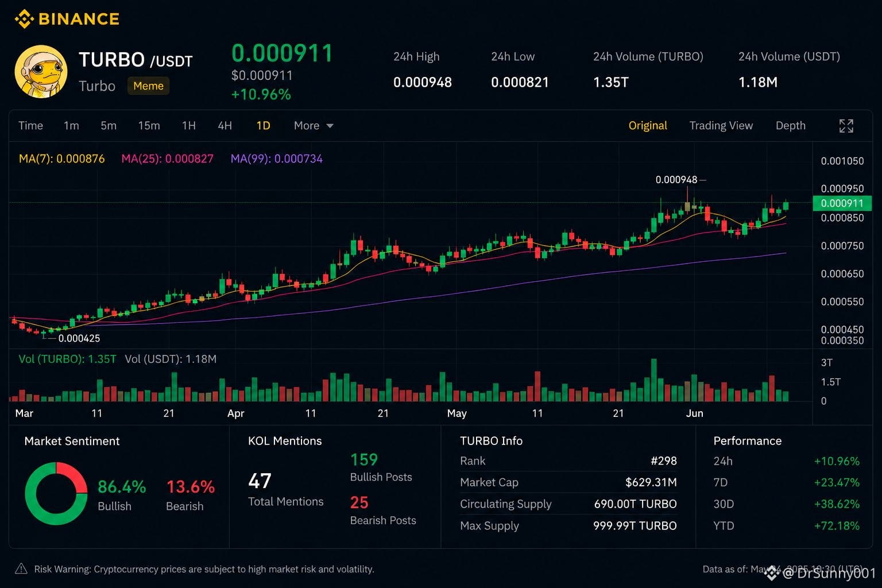The height and width of the screenshot is (588, 882).
Task: Click the 13.6% Bearish value
Action: coord(191,487)
